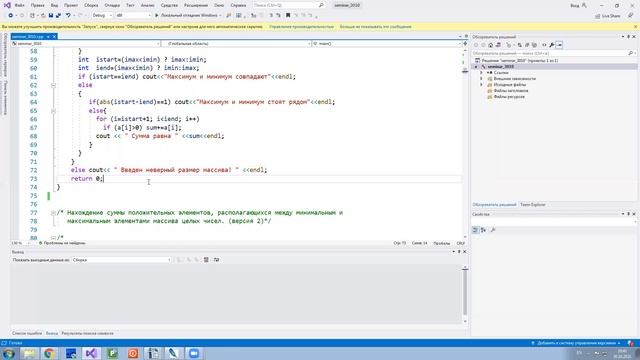The image size is (640, 360).
Task: Open the Справка menu
Action: click(x=238, y=5)
